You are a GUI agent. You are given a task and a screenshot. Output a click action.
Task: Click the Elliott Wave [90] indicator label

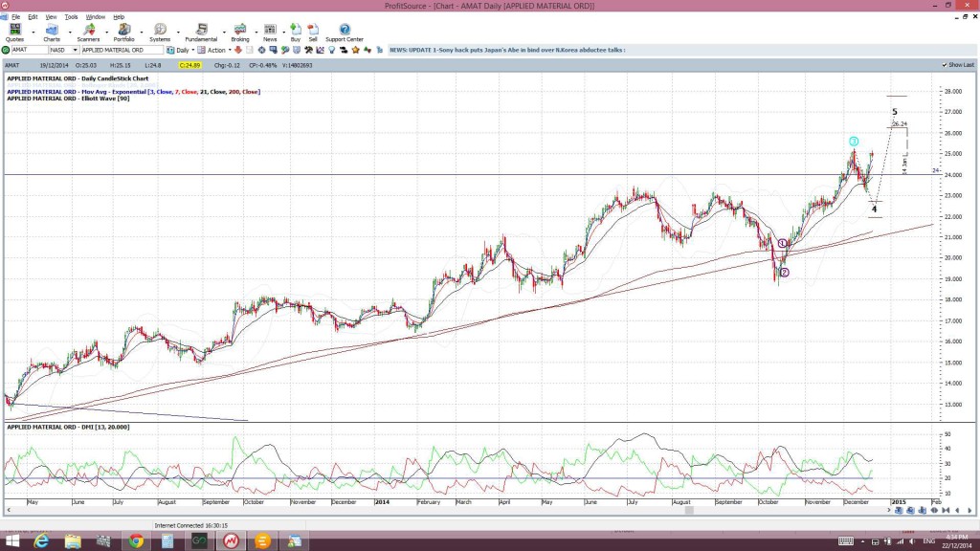[68, 99]
